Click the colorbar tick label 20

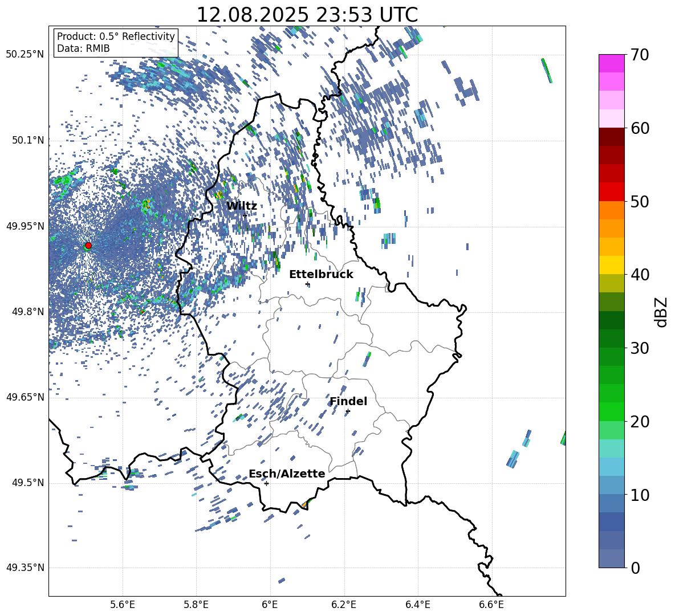639,421
